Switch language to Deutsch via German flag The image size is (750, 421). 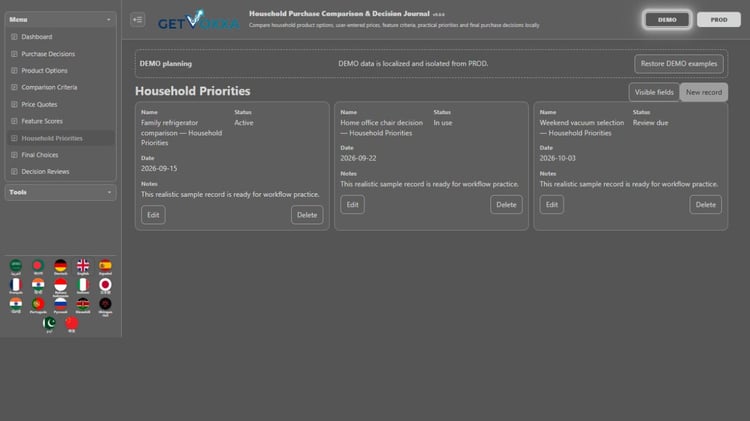[x=60, y=266]
